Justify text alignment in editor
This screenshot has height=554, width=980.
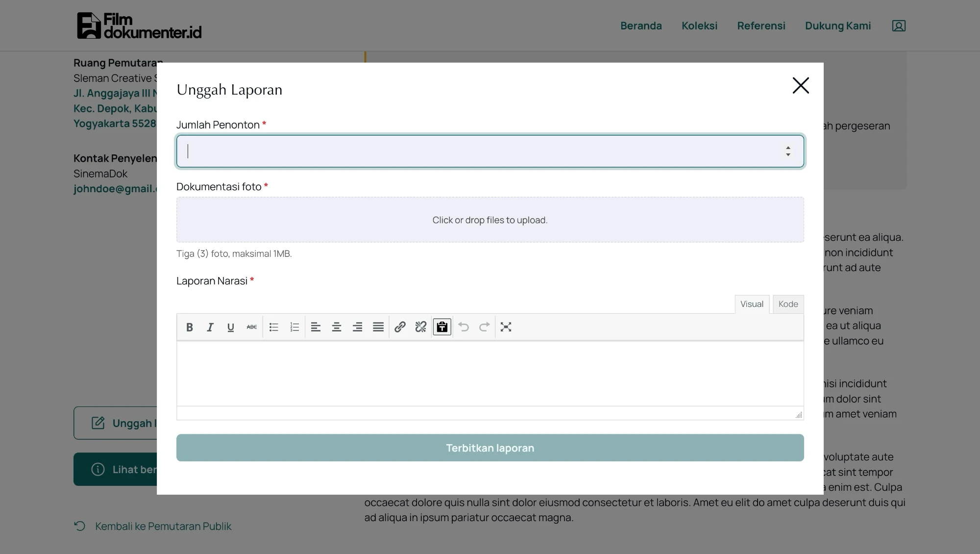[378, 327]
